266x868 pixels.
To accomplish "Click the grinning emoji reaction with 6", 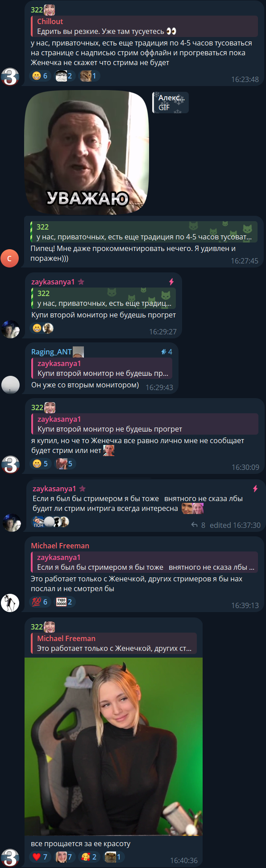I will tap(40, 76).
